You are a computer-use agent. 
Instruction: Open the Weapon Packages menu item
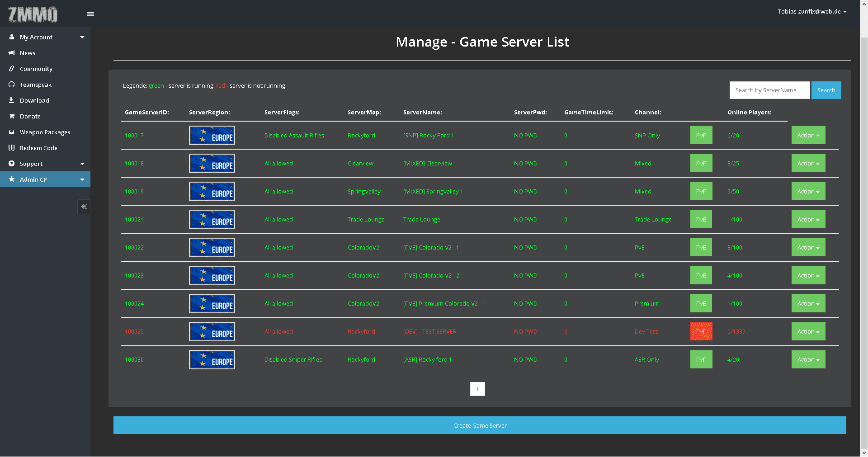click(45, 132)
